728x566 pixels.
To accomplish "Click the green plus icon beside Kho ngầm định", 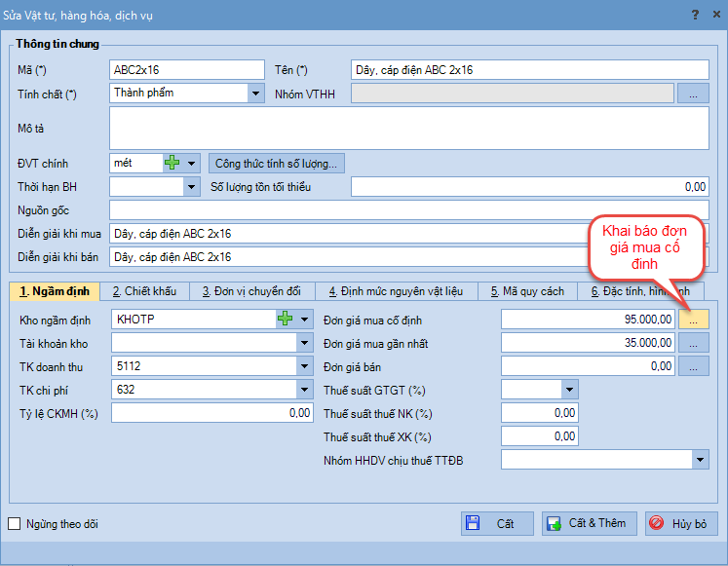I will coord(285,319).
